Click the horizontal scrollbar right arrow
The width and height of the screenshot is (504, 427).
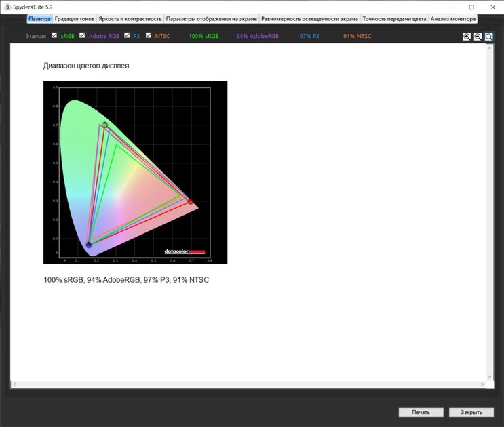point(482,384)
